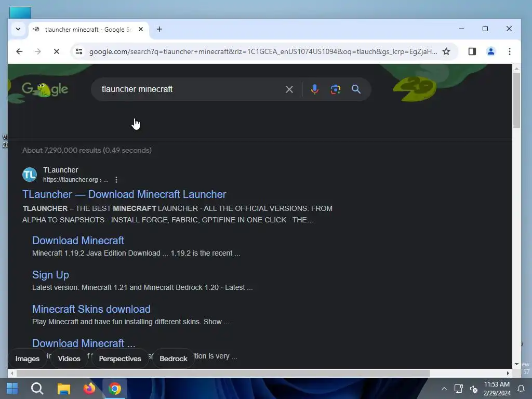This screenshot has height=399, width=532.
Task: Click the Chrome taskbar icon
Action: [x=115, y=389]
